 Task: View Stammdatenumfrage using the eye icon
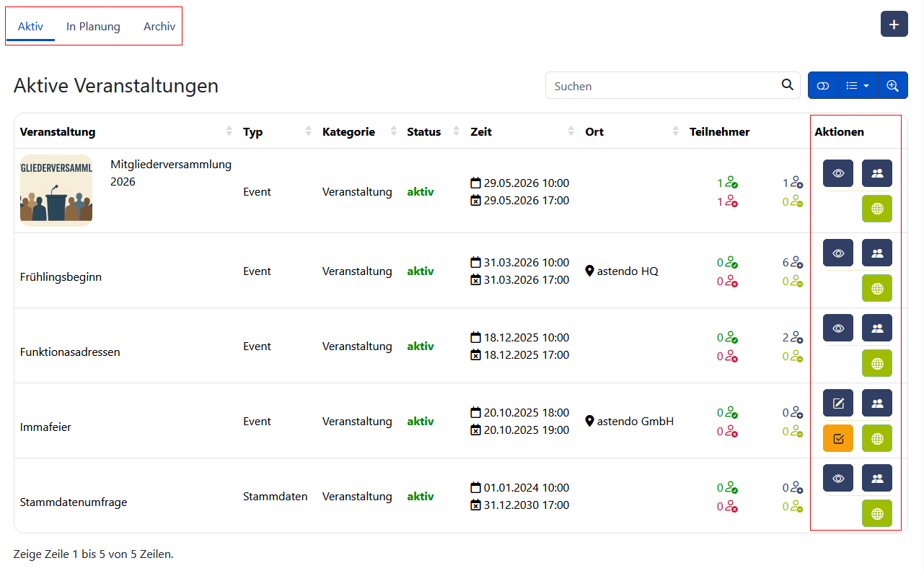coord(838,478)
